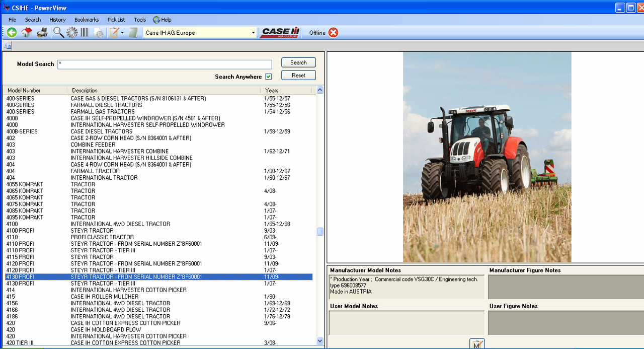This screenshot has height=349, width=644.
Task: Open the File menu
Action: (12, 20)
